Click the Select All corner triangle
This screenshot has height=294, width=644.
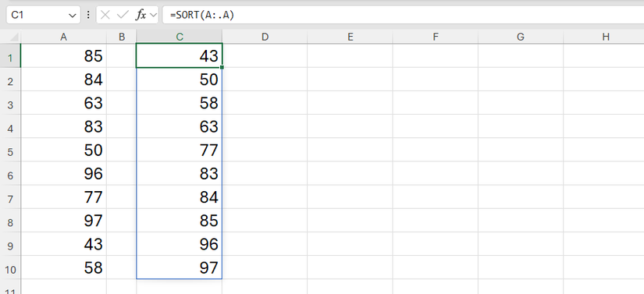click(x=14, y=37)
